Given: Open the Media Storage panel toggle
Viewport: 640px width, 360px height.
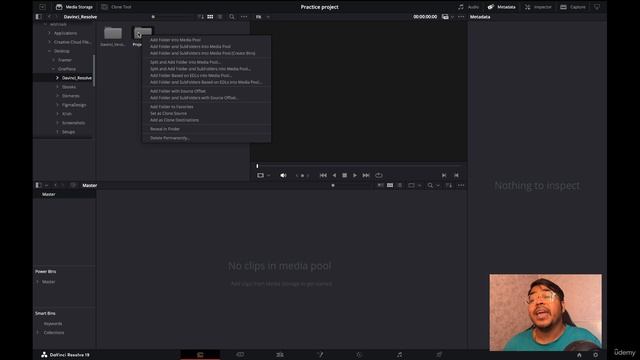Looking at the screenshot, I should click(x=74, y=7).
